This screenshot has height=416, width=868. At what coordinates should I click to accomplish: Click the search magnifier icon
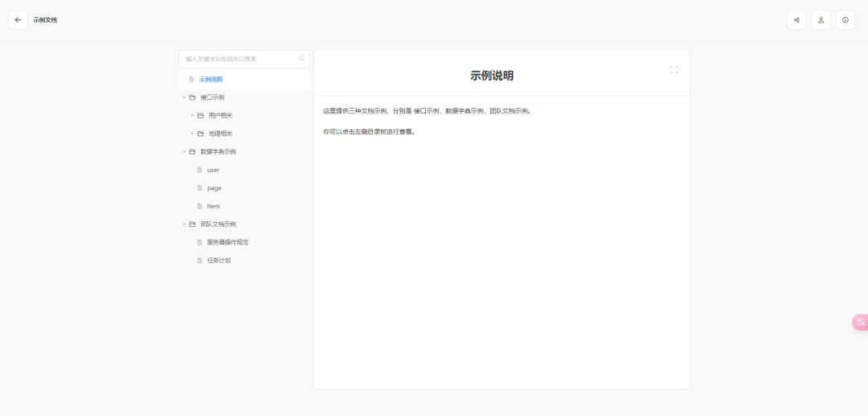[301, 59]
